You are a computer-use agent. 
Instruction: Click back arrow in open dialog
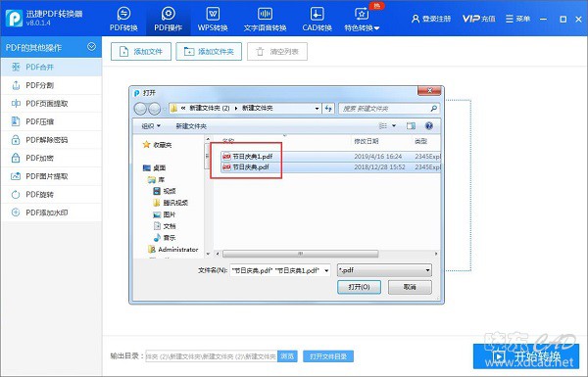pos(140,109)
